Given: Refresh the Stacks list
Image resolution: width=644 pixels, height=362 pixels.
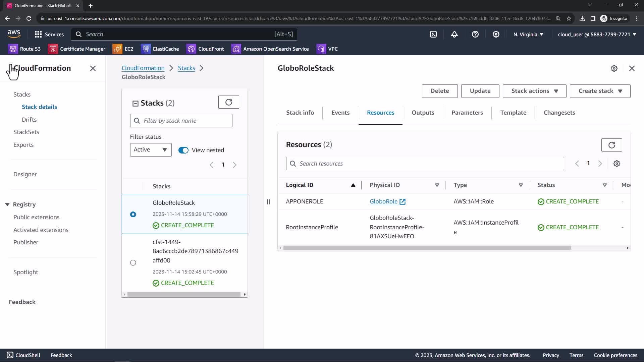Looking at the screenshot, I should coord(228,102).
